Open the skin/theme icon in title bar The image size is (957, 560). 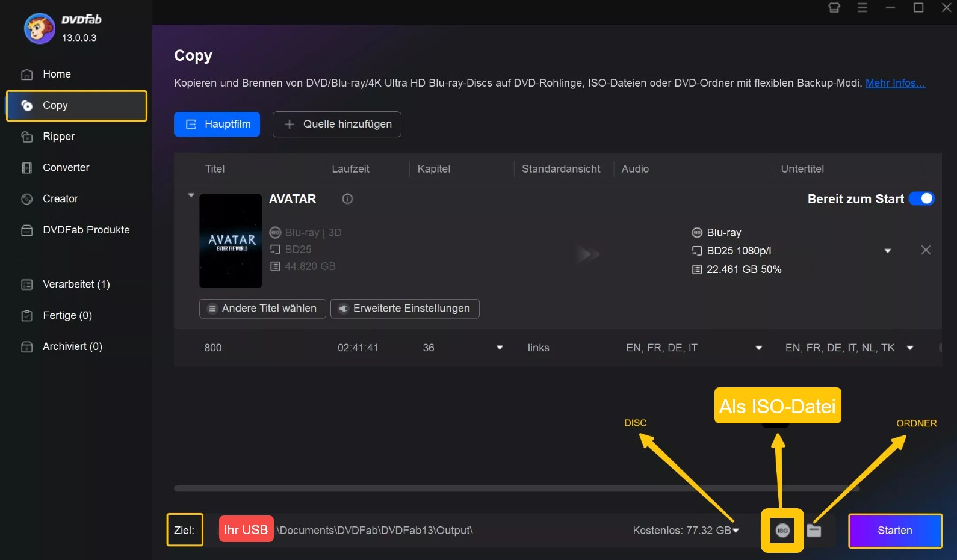point(834,8)
